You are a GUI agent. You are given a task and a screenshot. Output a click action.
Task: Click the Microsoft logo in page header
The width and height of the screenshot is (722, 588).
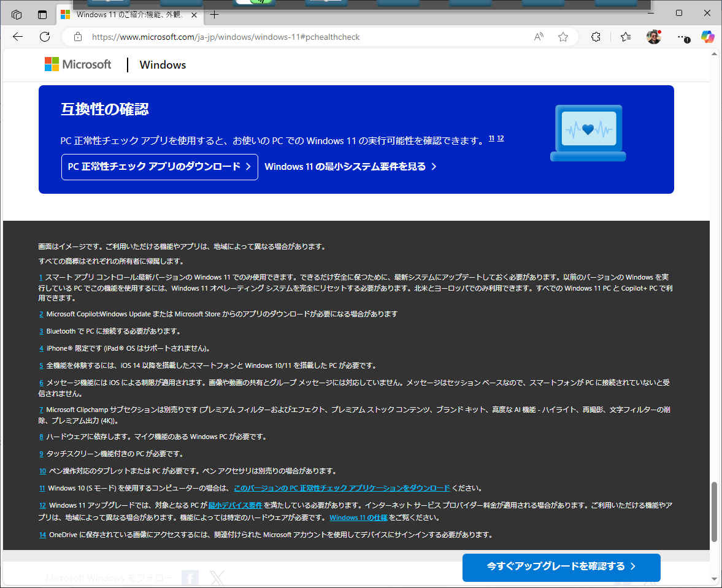click(78, 64)
